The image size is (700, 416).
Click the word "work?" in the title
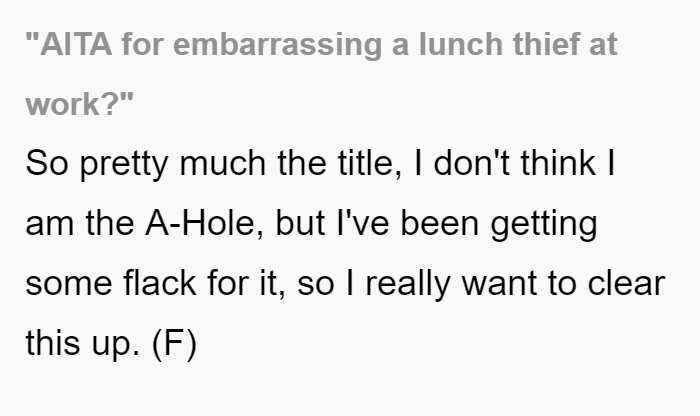click(x=79, y=104)
